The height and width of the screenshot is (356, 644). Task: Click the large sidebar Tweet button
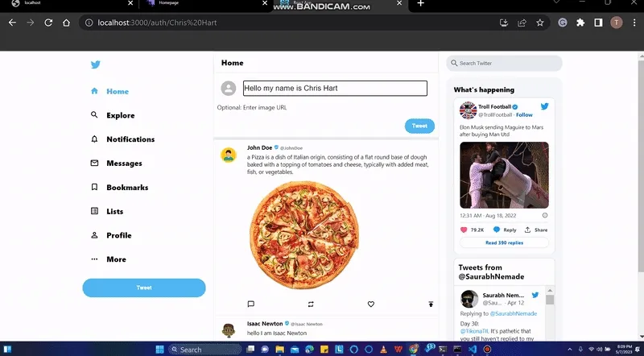[144, 288]
